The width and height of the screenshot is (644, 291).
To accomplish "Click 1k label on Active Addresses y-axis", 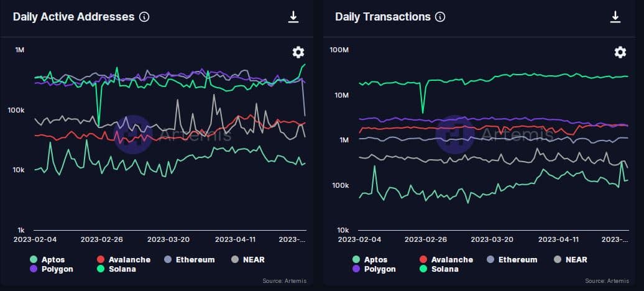I will coord(21,230).
